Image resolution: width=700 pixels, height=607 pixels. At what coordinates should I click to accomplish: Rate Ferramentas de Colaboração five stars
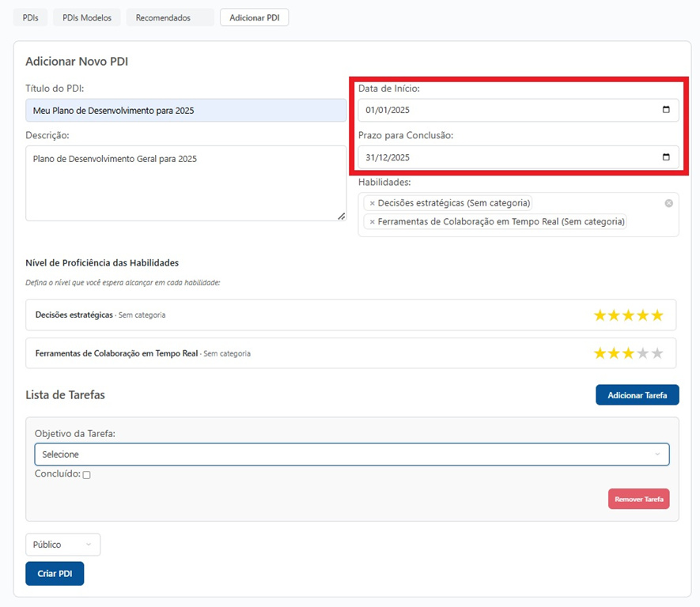657,353
